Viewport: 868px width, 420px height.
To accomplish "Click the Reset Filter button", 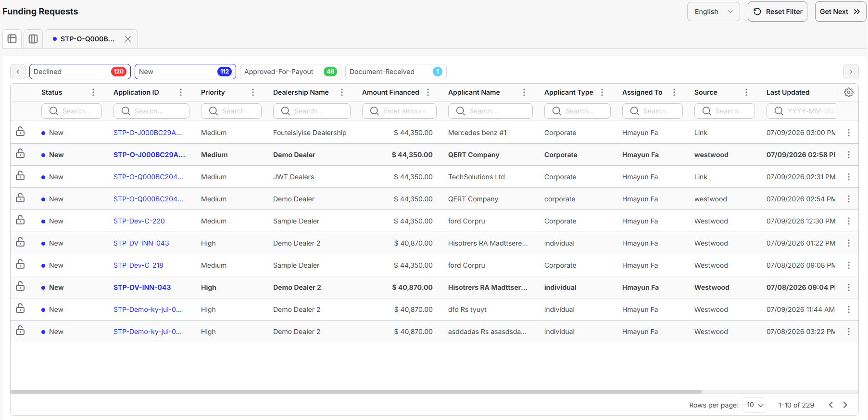I will tap(778, 12).
